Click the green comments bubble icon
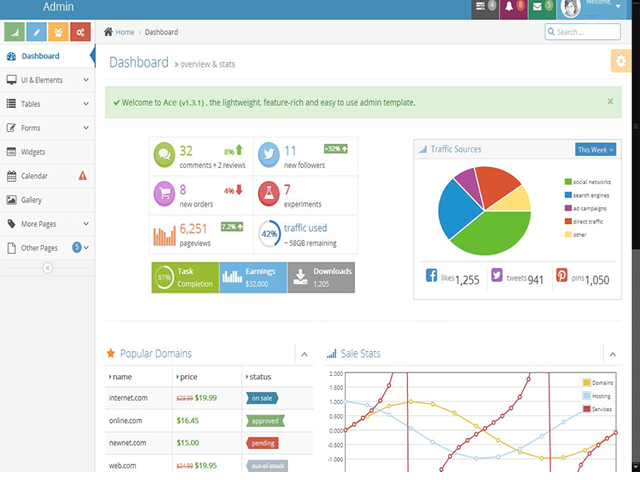This screenshot has height=480, width=640. (x=164, y=155)
